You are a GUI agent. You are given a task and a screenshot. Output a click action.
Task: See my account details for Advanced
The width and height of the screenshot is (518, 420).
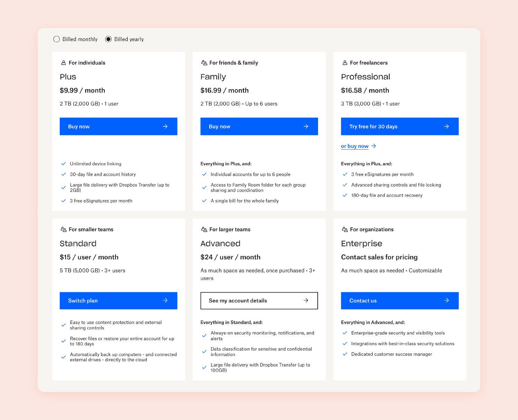click(x=259, y=300)
